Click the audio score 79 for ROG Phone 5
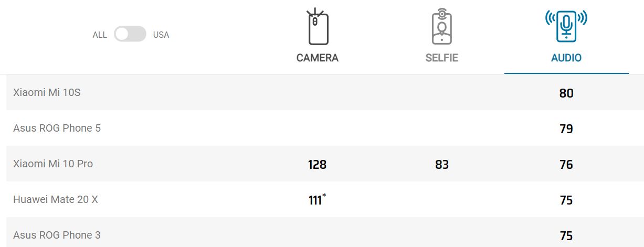The image size is (644, 247). [x=566, y=129]
